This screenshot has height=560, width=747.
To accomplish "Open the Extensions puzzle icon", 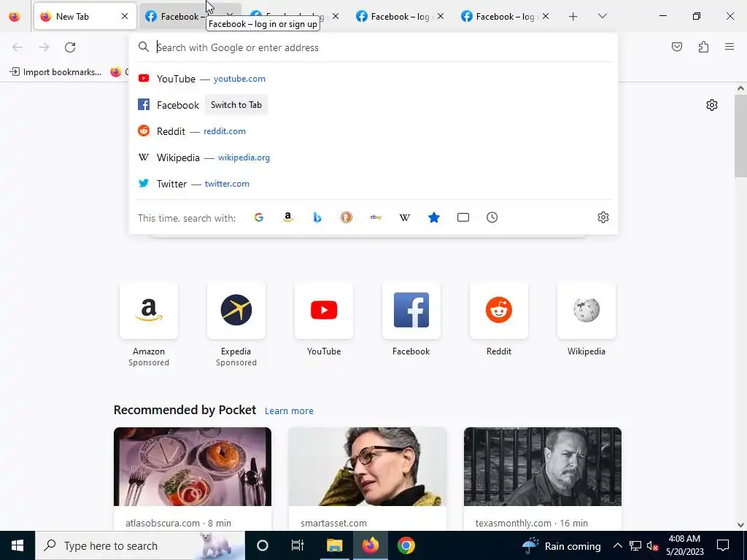I will [x=703, y=47].
